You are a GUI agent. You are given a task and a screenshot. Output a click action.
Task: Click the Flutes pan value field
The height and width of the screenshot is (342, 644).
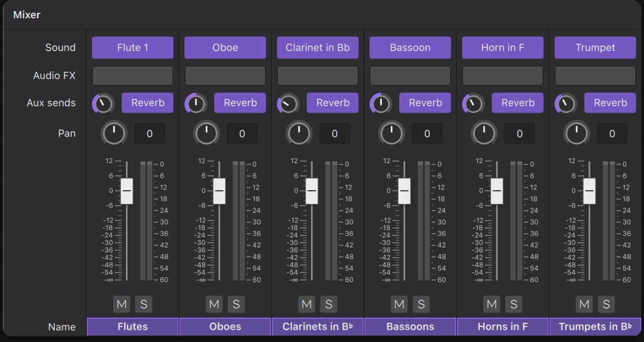[x=149, y=133]
